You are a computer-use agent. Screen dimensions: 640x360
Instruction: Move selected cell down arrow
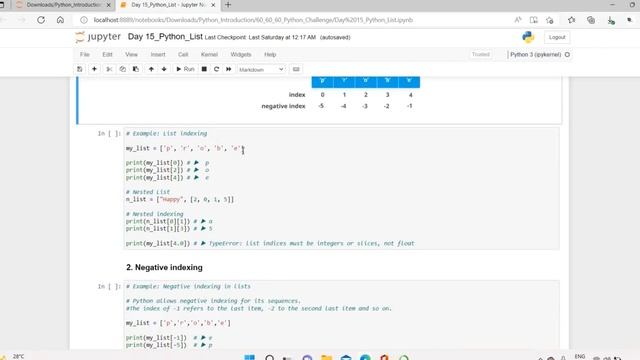coord(164,69)
